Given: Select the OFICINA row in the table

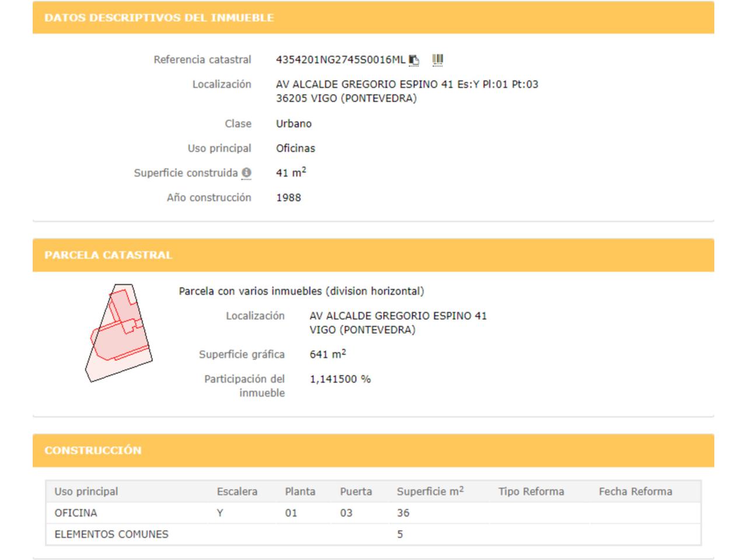Looking at the screenshot, I should tap(76, 513).
